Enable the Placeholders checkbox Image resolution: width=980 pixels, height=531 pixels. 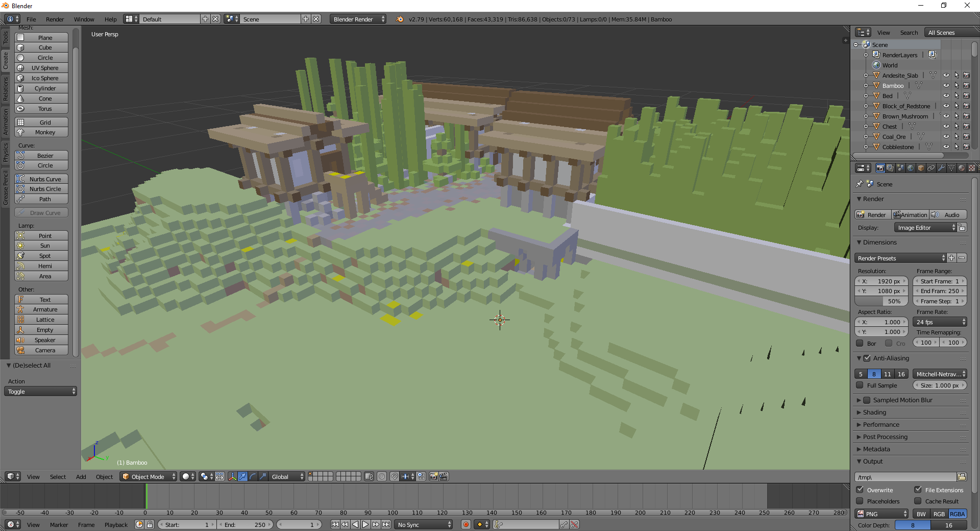[860, 501]
